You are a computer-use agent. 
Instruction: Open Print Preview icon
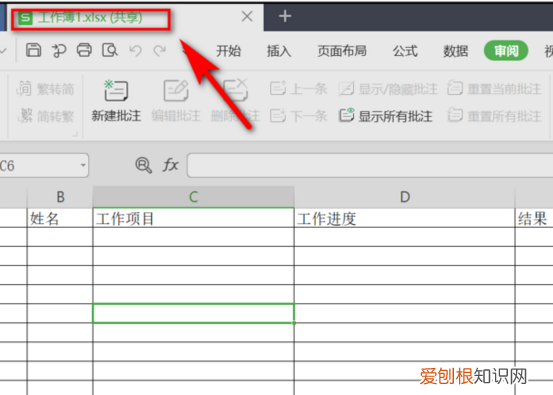[110, 50]
